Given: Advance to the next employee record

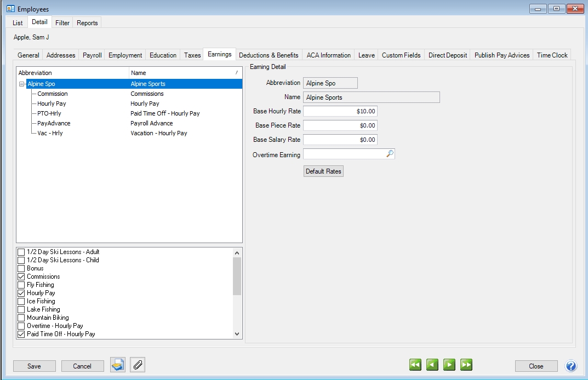Looking at the screenshot, I should (449, 365).
